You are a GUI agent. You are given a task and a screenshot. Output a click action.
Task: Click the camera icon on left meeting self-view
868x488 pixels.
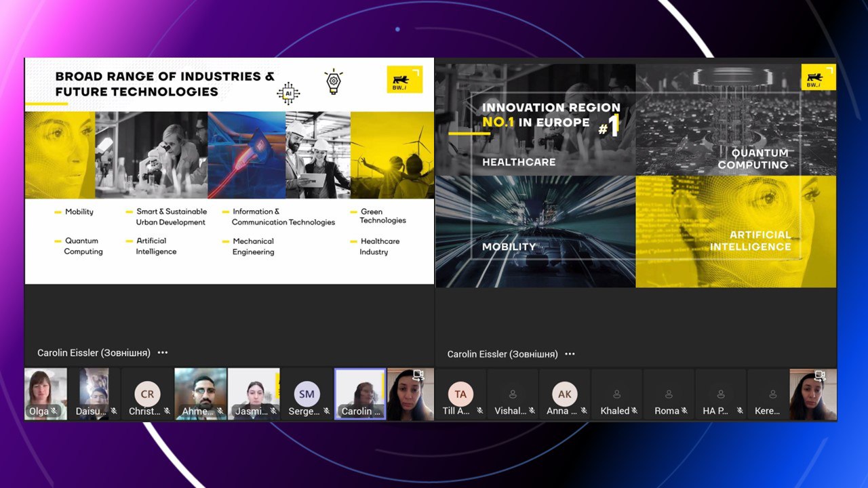click(418, 375)
